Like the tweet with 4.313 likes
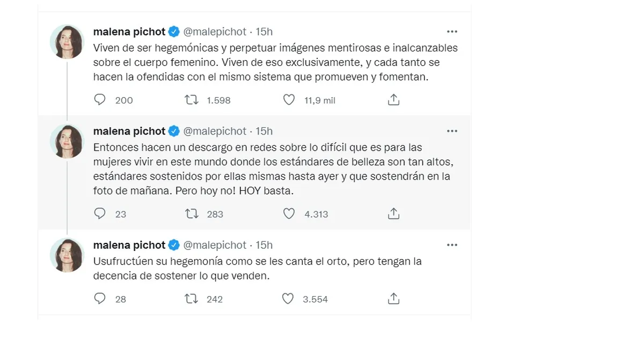Screen dimensions: 644x362 coord(289,213)
